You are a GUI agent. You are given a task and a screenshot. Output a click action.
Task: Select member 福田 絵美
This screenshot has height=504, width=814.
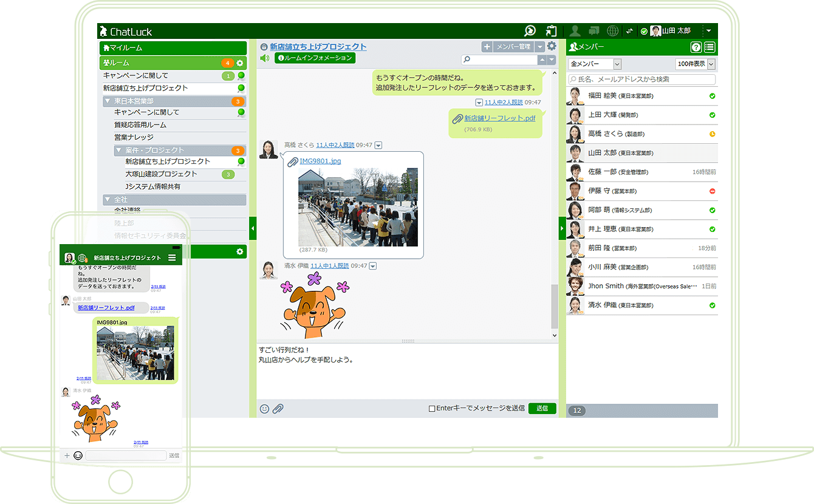tap(641, 96)
